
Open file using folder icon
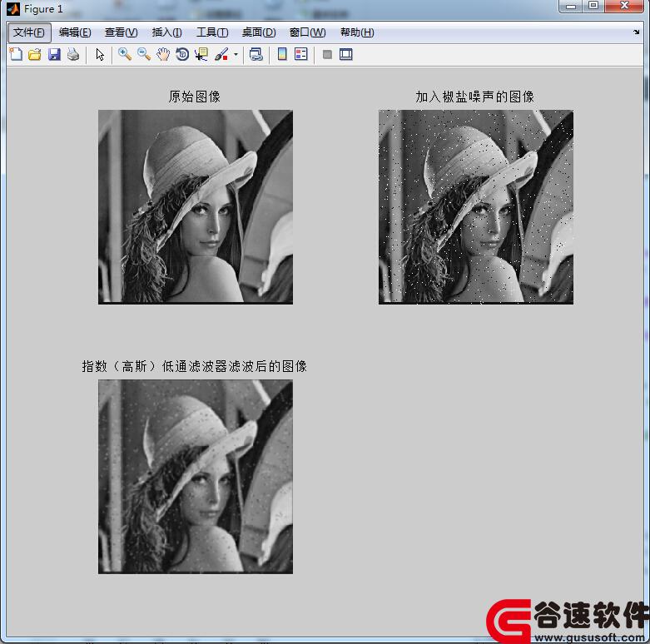[35, 54]
